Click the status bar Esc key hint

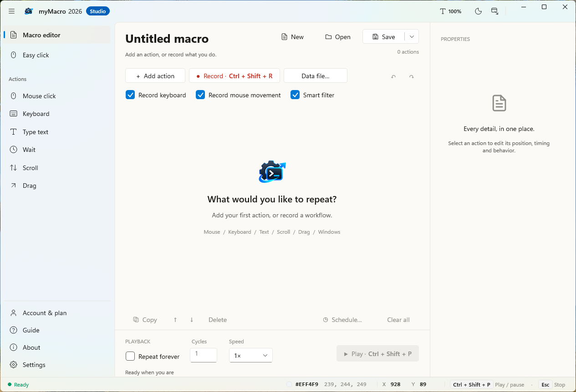(545, 385)
